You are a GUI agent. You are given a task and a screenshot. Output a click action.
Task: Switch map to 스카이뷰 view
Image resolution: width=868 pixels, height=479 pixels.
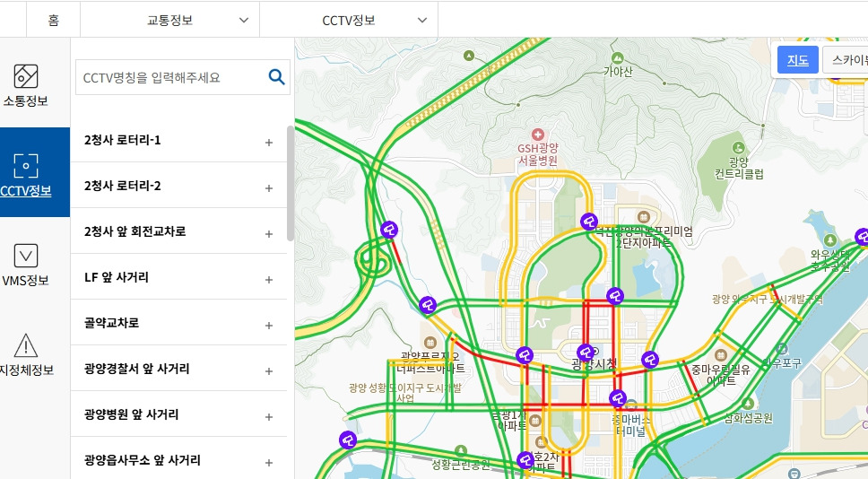coord(846,60)
